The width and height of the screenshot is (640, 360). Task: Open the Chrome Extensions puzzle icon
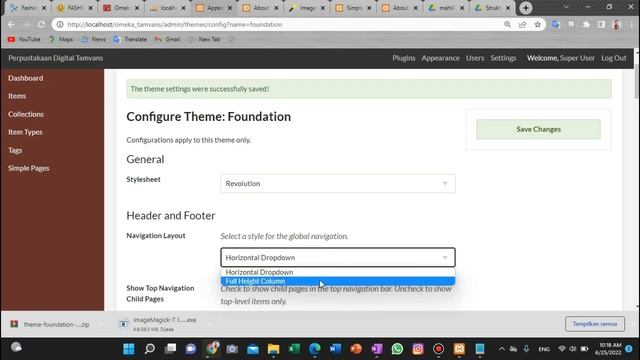[x=586, y=24]
